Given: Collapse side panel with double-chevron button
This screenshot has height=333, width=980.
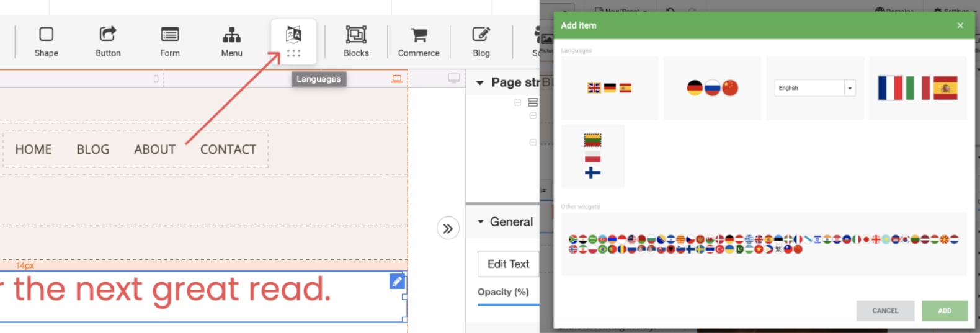Looking at the screenshot, I should 448,228.
